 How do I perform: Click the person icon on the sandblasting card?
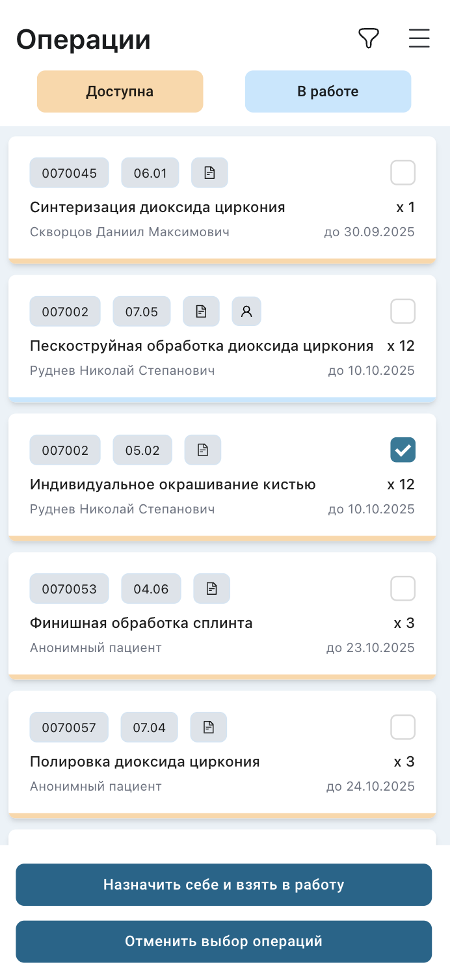[x=246, y=311]
